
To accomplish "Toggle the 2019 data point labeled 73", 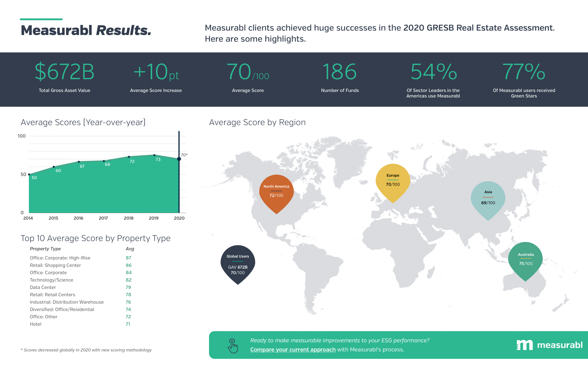I will [154, 155].
